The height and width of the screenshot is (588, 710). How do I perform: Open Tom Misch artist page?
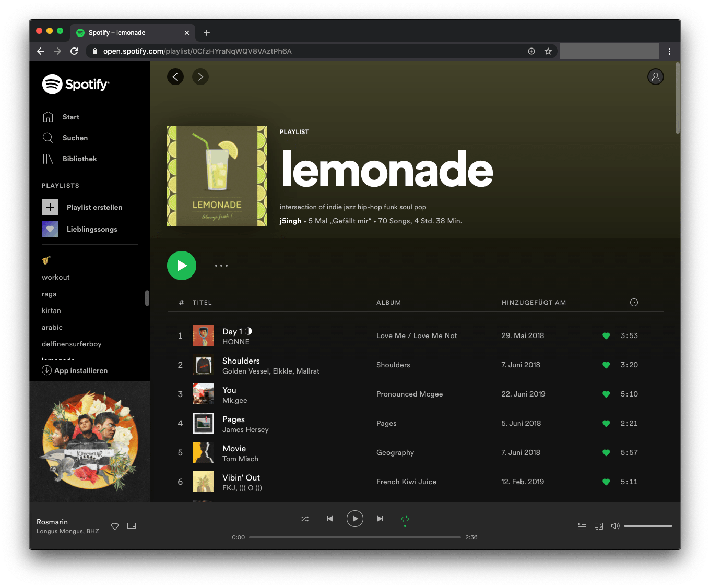tap(240, 459)
